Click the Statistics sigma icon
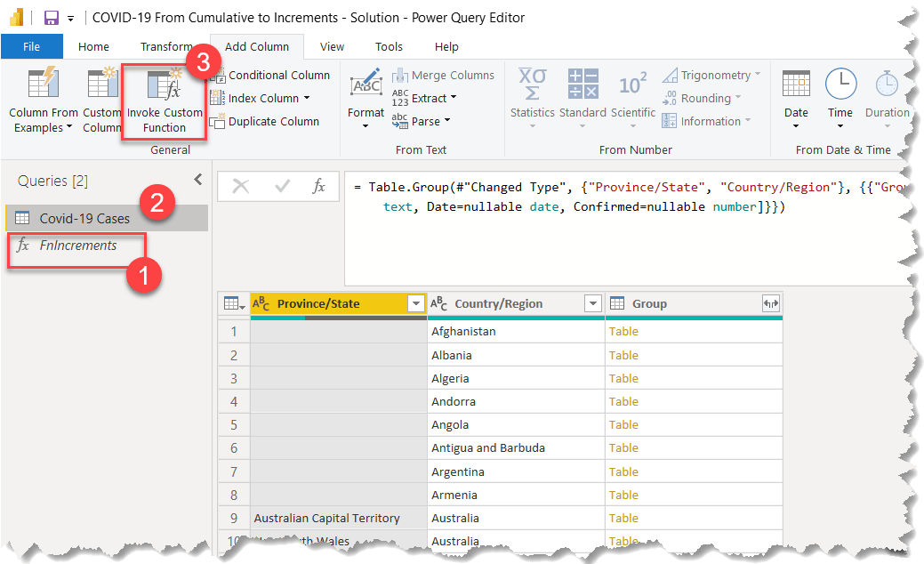The width and height of the screenshot is (924, 564). 532,84
